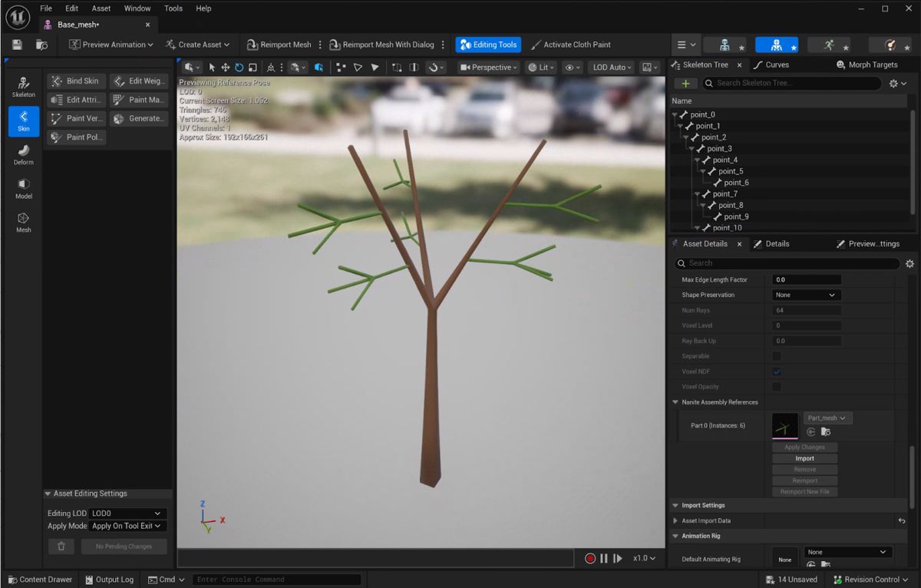Click the Reimport Mesh button
This screenshot has width=921, height=588.
(279, 45)
